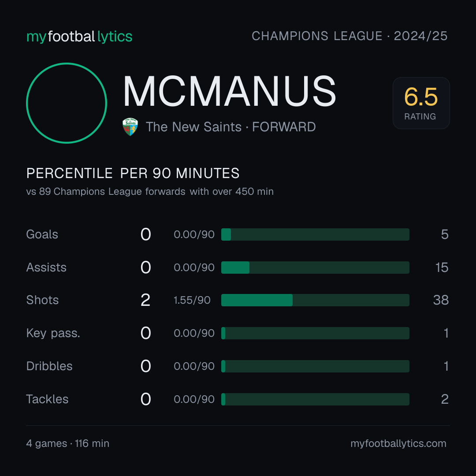The image size is (476, 476).
Task: Click the empty player photo circle
Action: pos(67,103)
